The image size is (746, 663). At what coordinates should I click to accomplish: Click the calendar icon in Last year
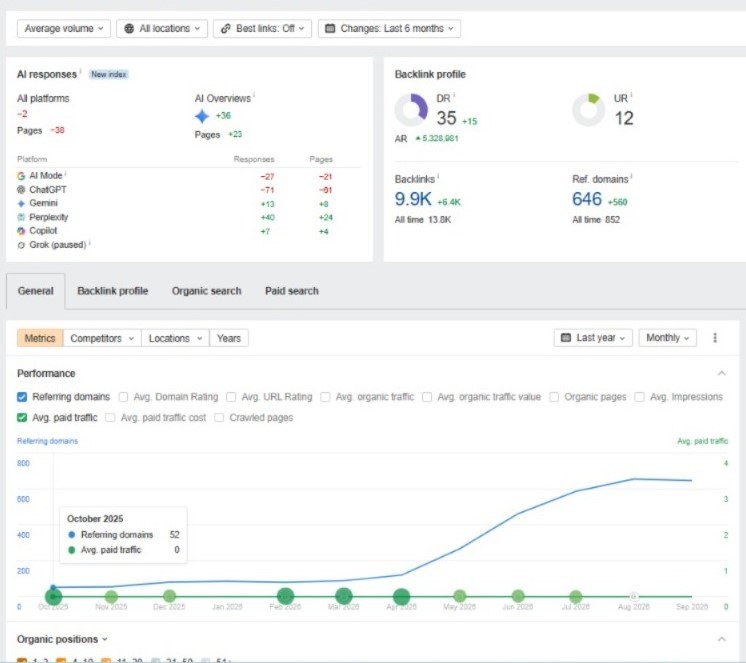click(x=566, y=338)
